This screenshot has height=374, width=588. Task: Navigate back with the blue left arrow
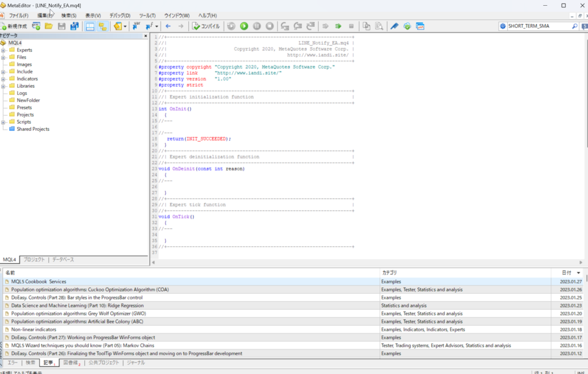(x=168, y=26)
